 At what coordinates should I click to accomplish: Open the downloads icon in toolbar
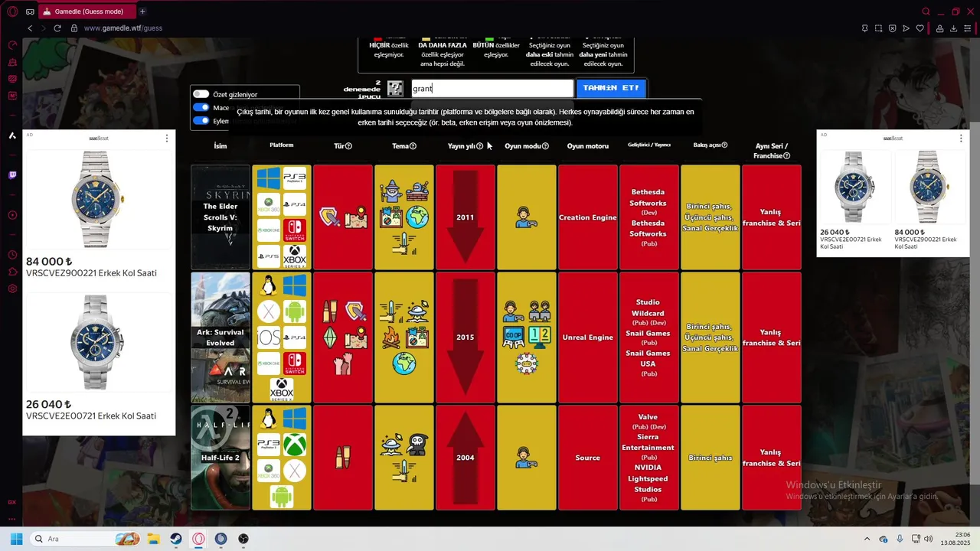[x=954, y=28]
